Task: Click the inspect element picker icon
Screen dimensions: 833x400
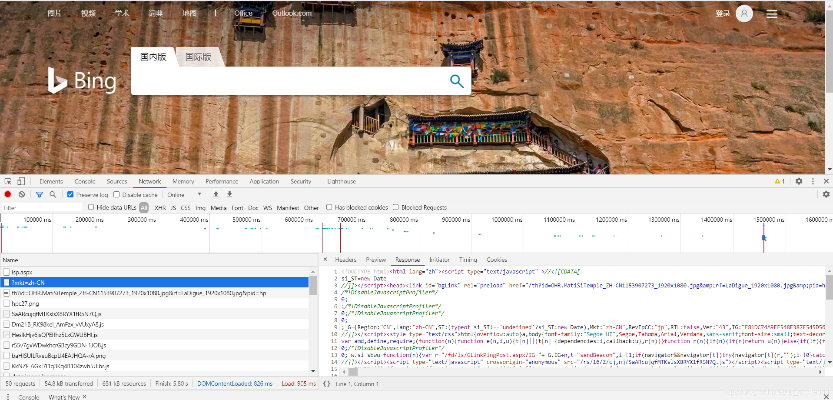Action: [9, 181]
